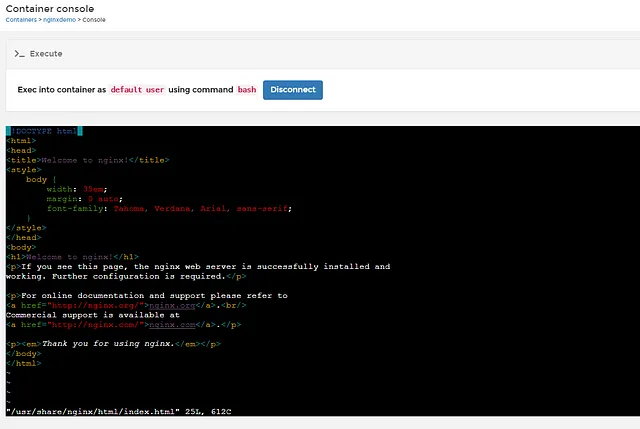The height and width of the screenshot is (429, 640).
Task: Click the opening <head> tag line
Action: [x=21, y=151]
